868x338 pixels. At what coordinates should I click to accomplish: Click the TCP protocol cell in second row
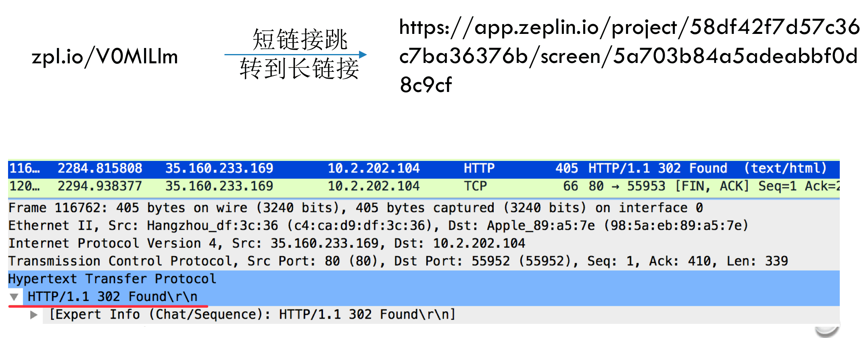coord(475,186)
